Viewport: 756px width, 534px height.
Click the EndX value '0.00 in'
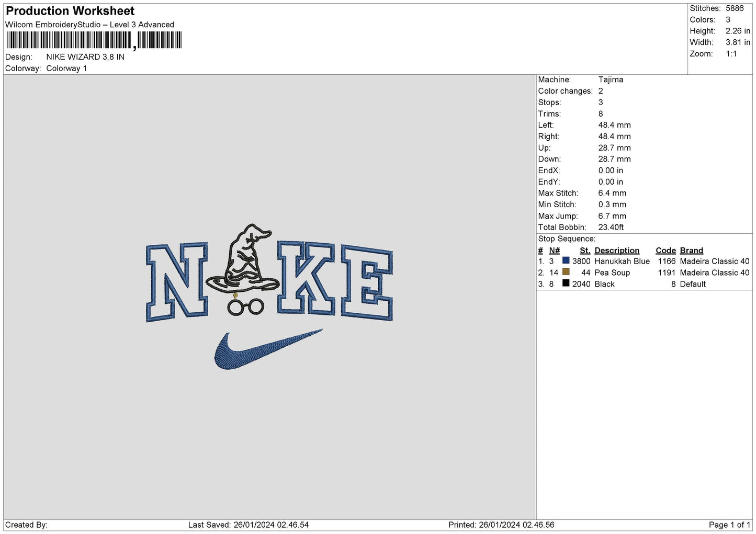(611, 171)
